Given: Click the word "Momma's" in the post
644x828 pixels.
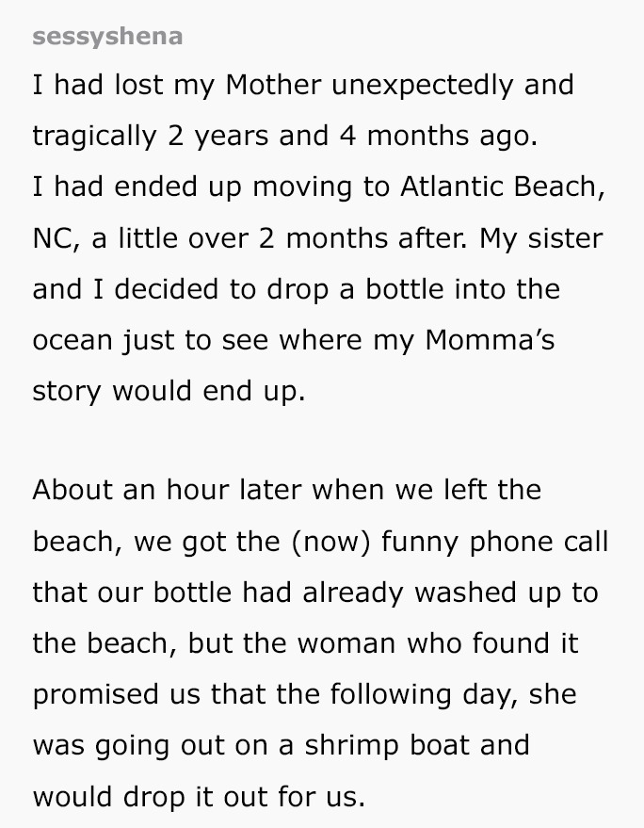Looking at the screenshot, I should 490,339.
